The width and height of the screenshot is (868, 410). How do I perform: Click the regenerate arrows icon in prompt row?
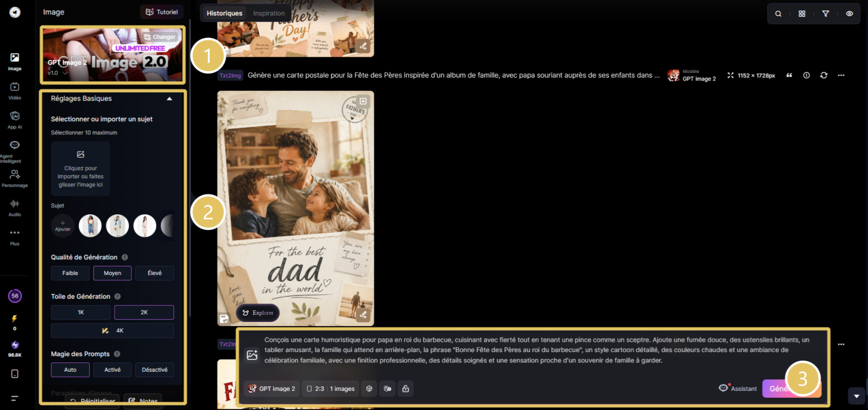[823, 75]
